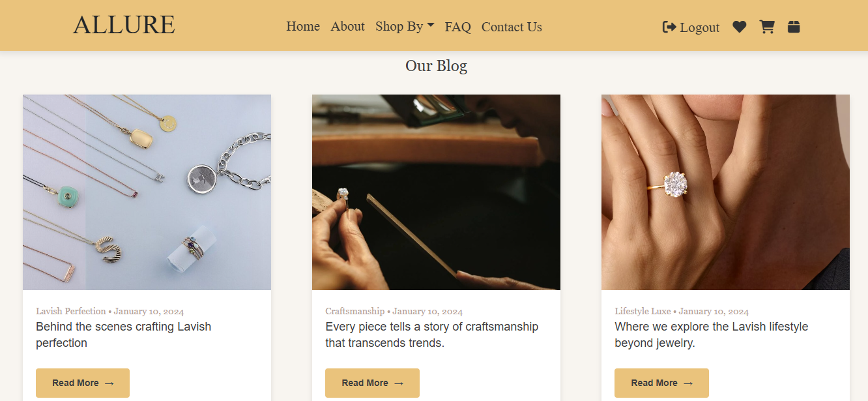Click the logout arrow icon

click(x=669, y=27)
